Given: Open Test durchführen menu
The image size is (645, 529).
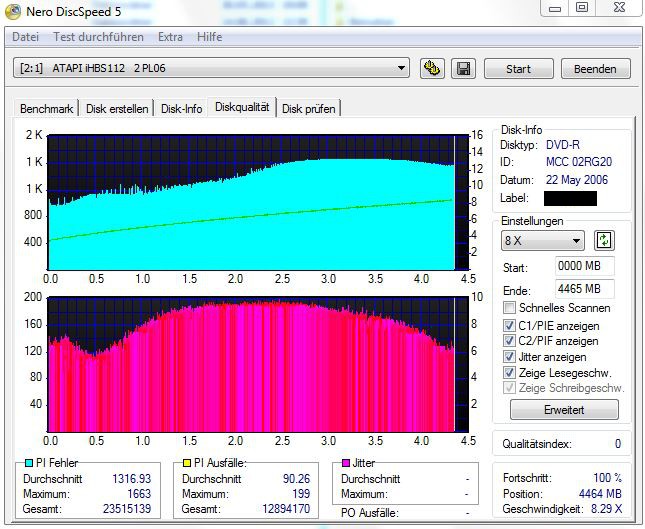Looking at the screenshot, I should (x=98, y=37).
